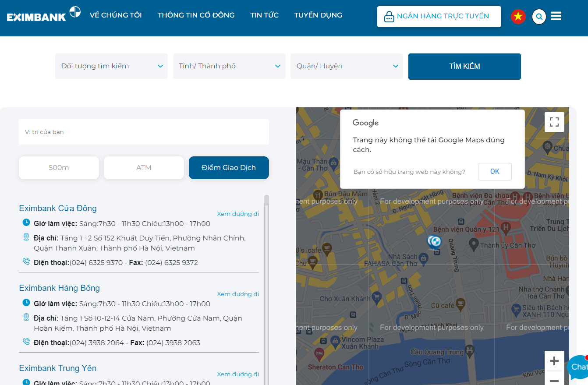Click the Mậu Thân shopping bag map icon
The width and height of the screenshot is (588, 385).
[x=333, y=164]
